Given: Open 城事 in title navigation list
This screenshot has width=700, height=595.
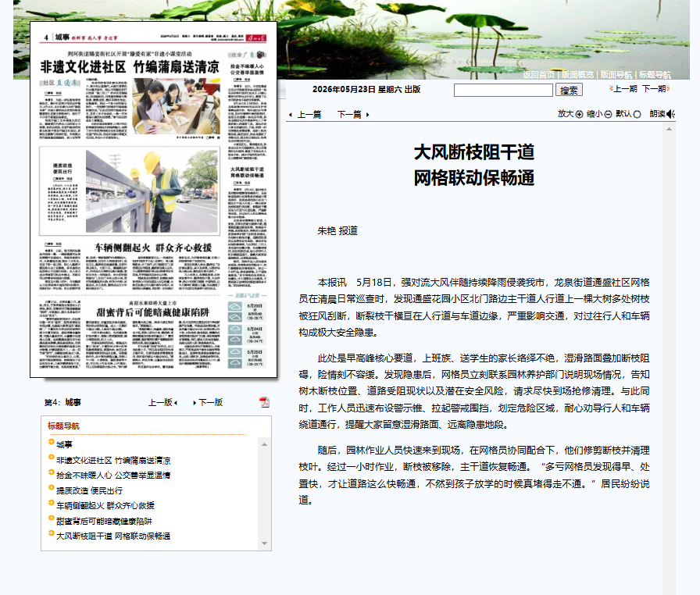Looking at the screenshot, I should [x=64, y=444].
